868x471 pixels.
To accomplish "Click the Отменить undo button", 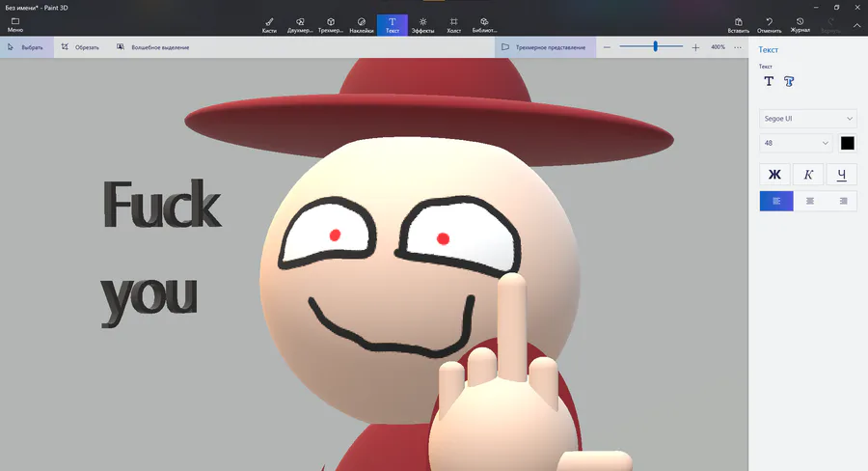I will 769,25.
